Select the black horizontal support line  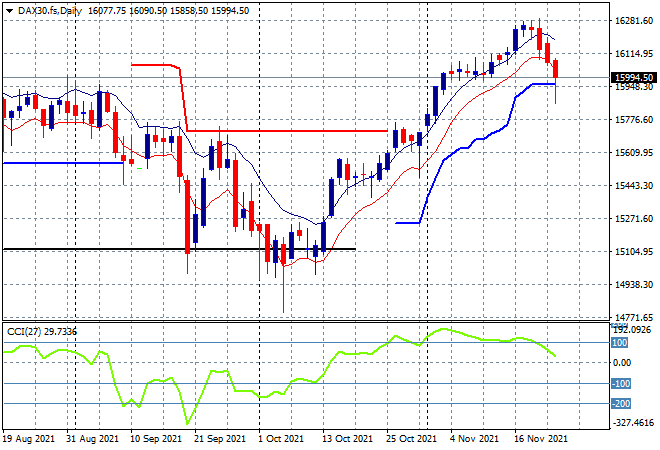[x=179, y=249]
